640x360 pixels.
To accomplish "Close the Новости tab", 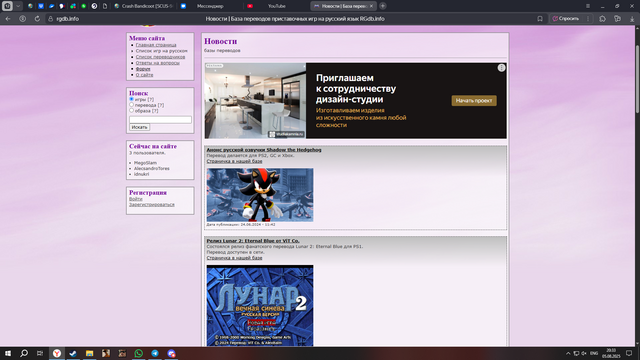I will click(x=371, y=6).
